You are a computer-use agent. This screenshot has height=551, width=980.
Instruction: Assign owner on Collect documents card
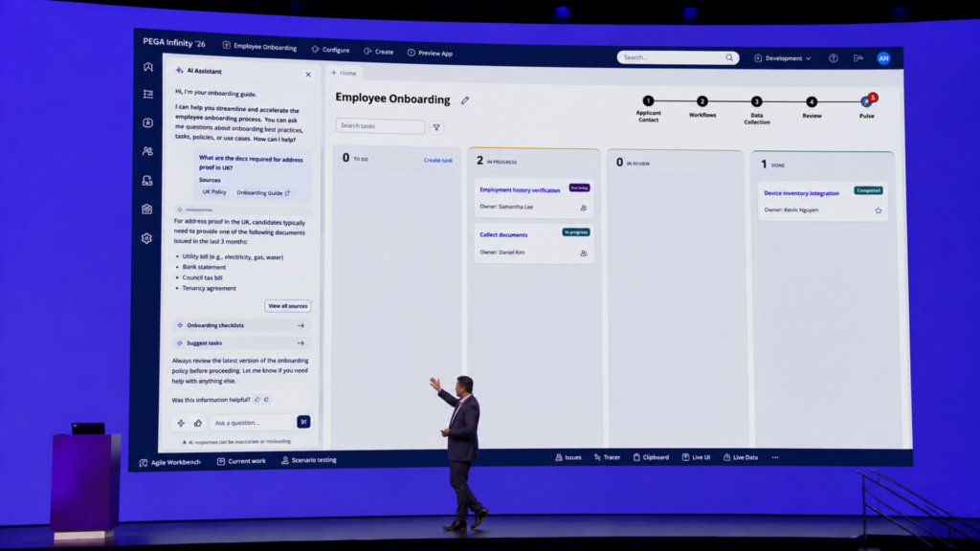(583, 253)
